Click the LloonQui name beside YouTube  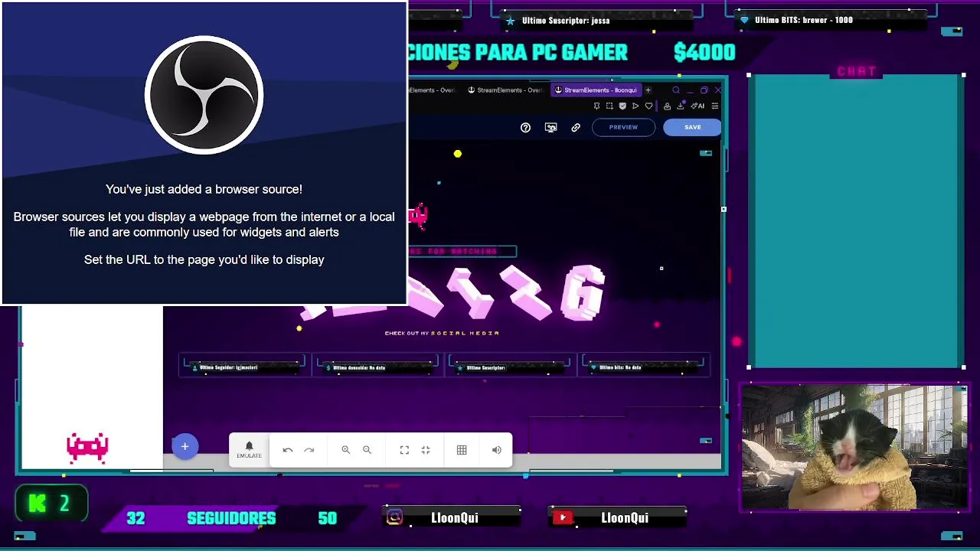[625, 518]
